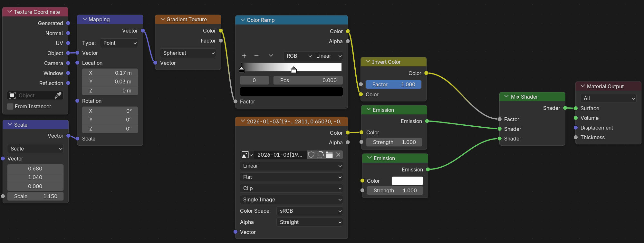Click white Emission color swatch

click(x=407, y=181)
